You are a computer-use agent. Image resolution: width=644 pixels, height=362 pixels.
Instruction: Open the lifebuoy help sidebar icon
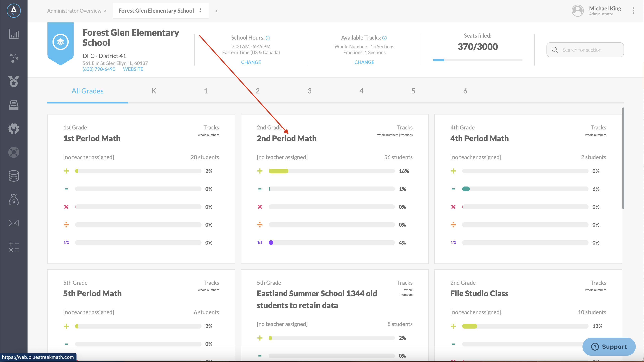tap(14, 152)
